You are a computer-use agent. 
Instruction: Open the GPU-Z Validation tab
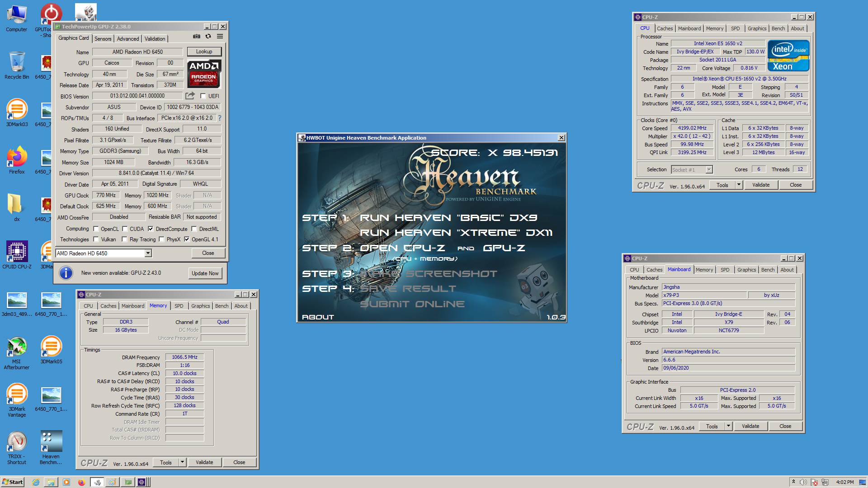pyautogui.click(x=155, y=39)
